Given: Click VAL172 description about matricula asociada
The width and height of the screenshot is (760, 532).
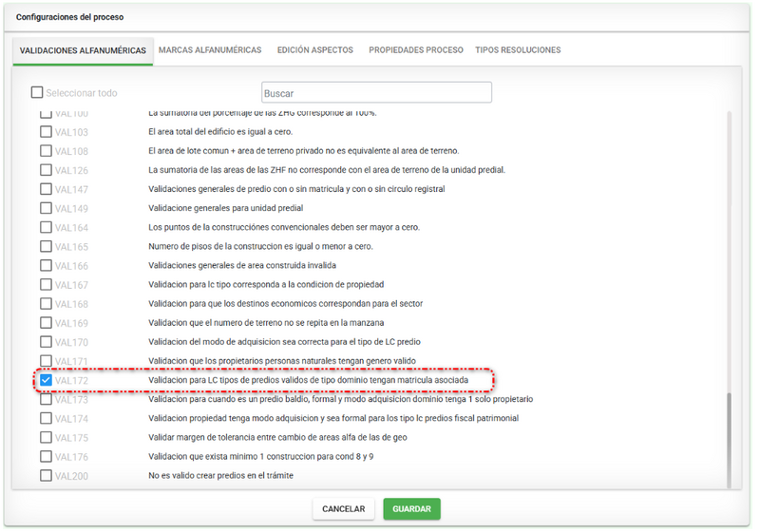Looking at the screenshot, I should pyautogui.click(x=308, y=380).
